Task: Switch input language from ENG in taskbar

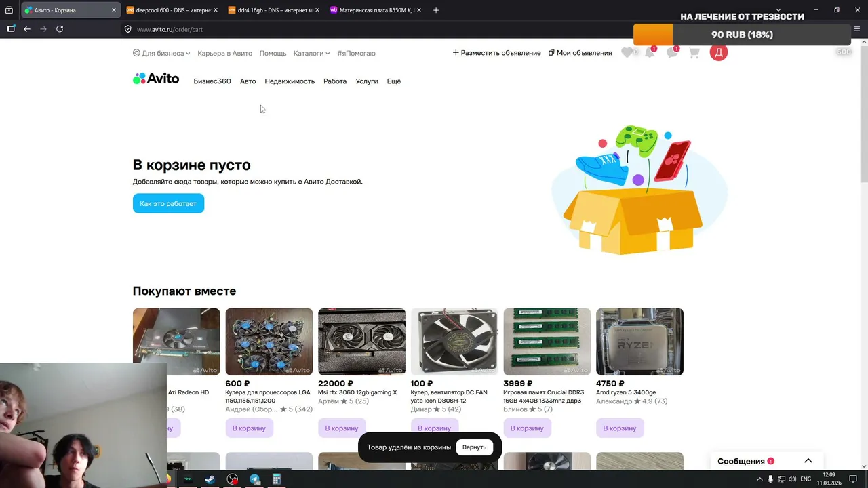Action: (x=806, y=479)
